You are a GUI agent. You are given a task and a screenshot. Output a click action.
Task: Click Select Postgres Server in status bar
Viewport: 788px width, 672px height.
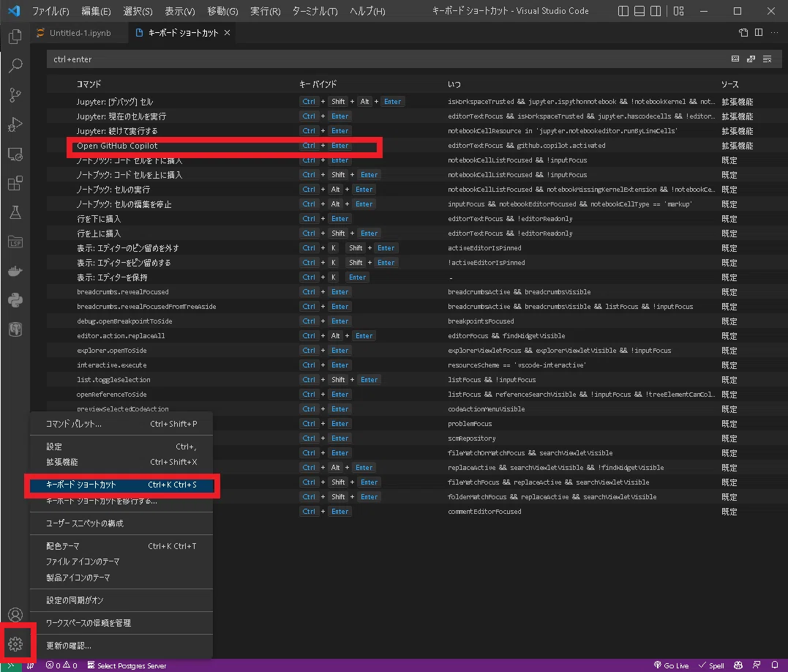[x=127, y=665]
